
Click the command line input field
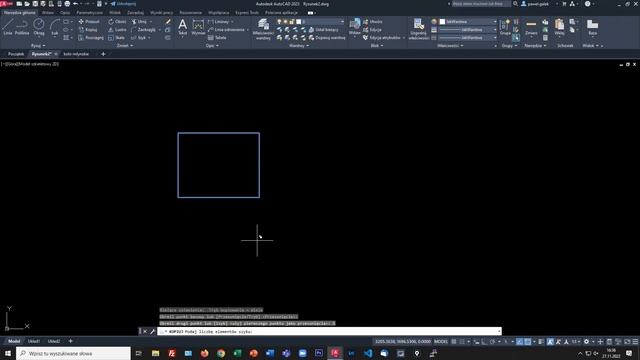pyautogui.click(x=329, y=331)
